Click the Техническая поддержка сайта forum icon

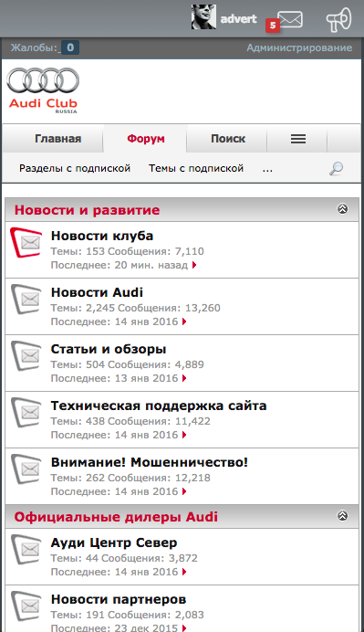[26, 412]
